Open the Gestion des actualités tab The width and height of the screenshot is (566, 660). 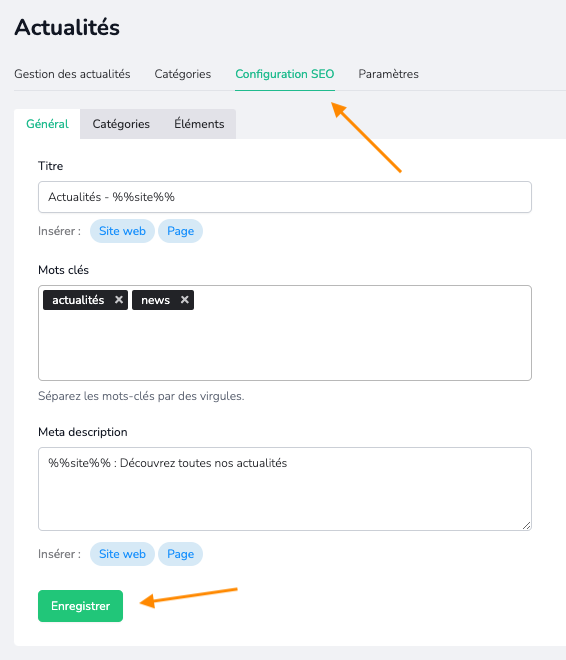coord(72,74)
